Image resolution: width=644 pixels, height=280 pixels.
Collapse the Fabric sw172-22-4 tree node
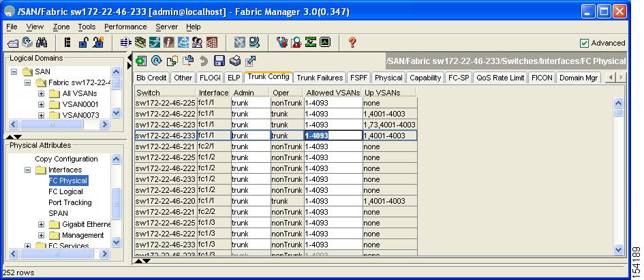[x=27, y=82]
